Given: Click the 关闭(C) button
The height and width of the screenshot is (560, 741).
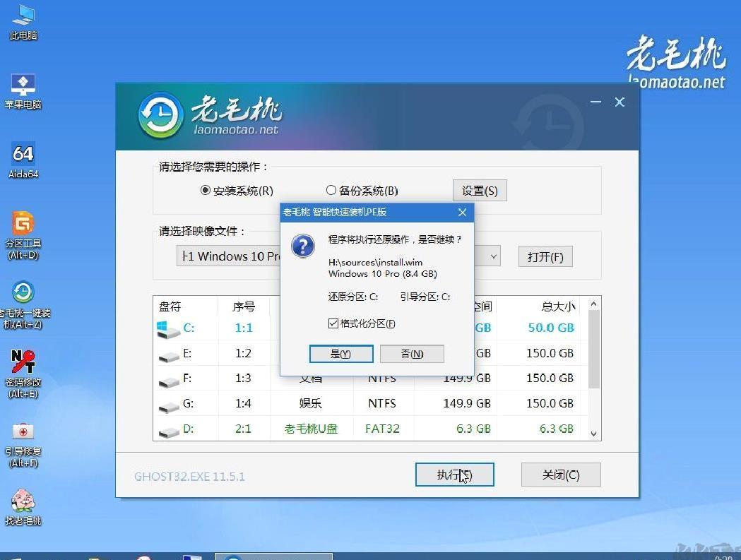Looking at the screenshot, I should pos(561,475).
